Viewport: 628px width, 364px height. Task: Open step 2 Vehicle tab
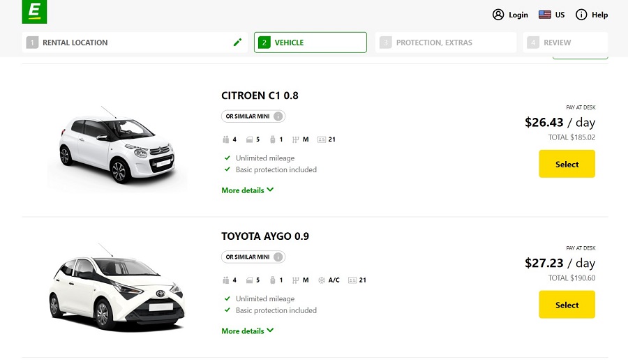[x=311, y=43]
